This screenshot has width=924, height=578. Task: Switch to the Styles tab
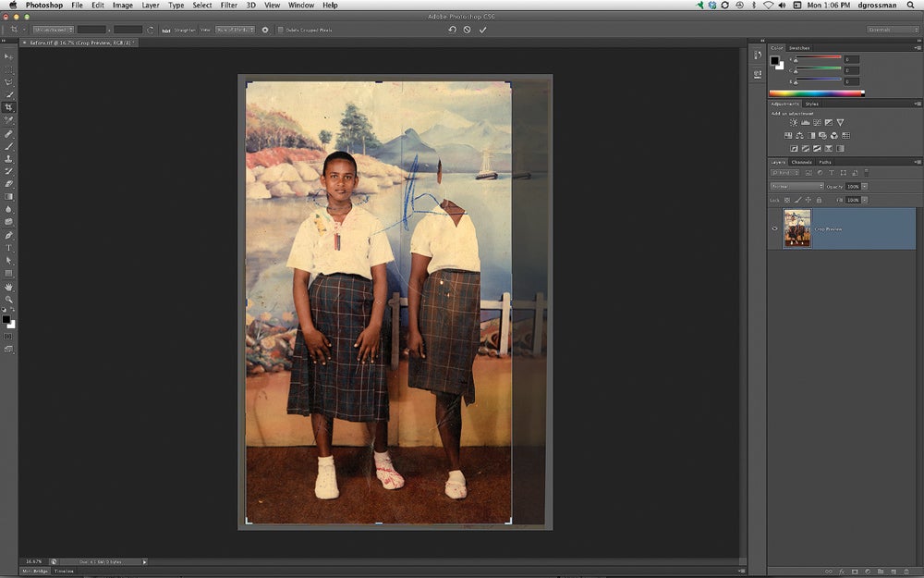click(x=812, y=104)
